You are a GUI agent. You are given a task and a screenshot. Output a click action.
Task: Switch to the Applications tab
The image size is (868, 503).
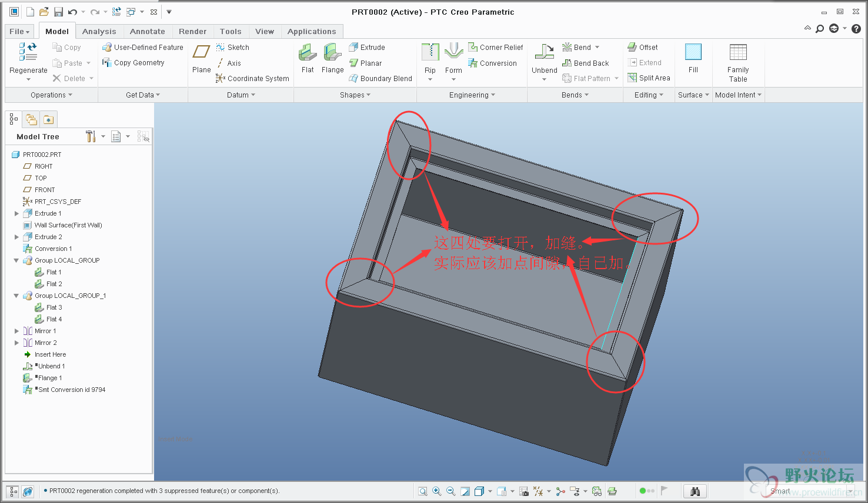tap(312, 32)
